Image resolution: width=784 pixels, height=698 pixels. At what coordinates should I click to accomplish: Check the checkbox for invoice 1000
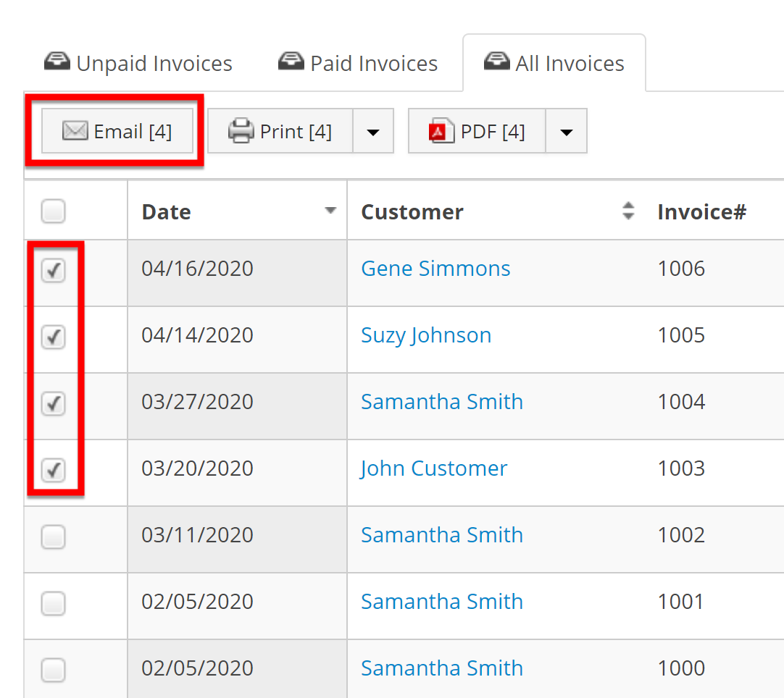[x=53, y=670]
